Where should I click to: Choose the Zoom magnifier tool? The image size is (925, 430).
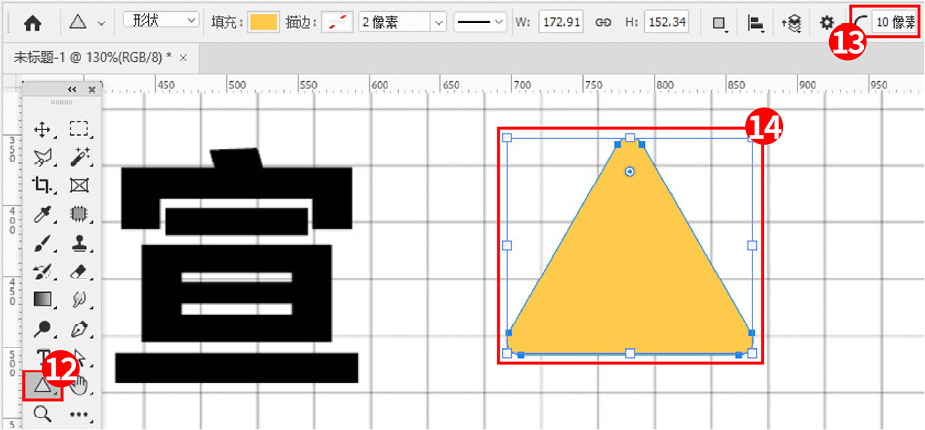pyautogui.click(x=42, y=414)
